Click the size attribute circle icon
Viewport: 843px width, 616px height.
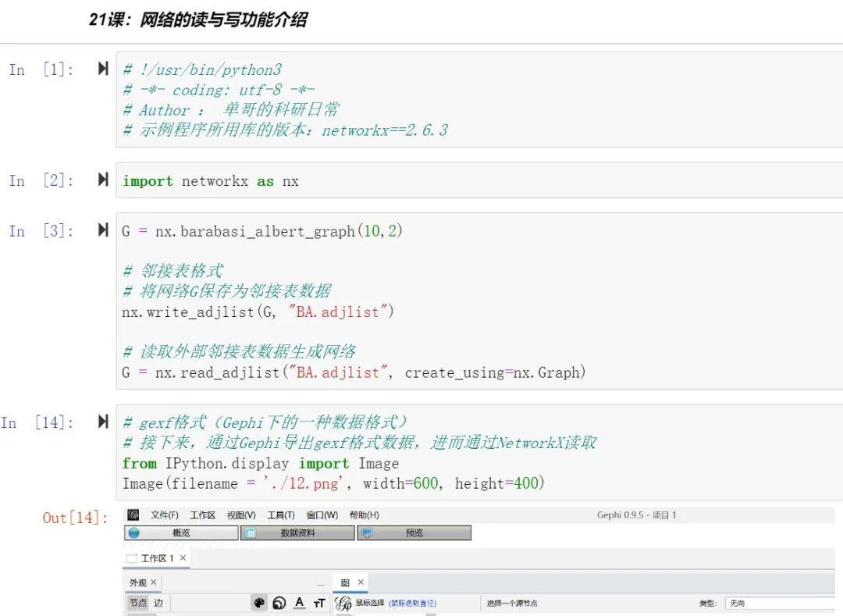pos(278,602)
